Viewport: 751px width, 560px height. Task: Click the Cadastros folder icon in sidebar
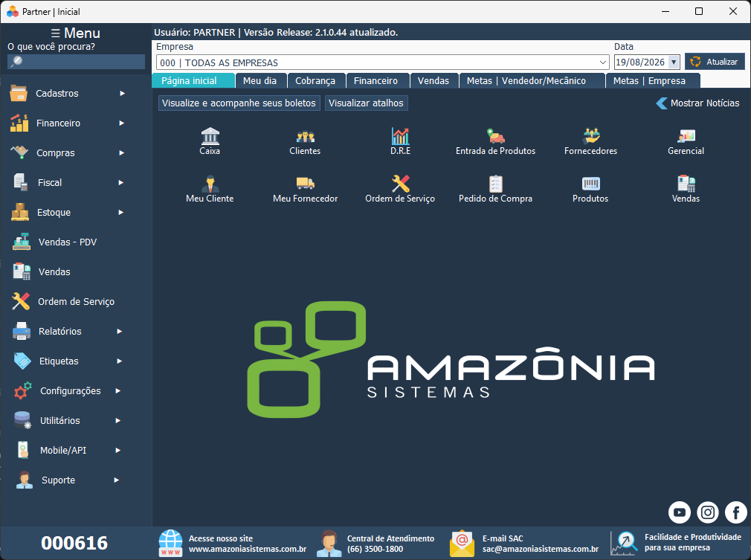pos(19,93)
